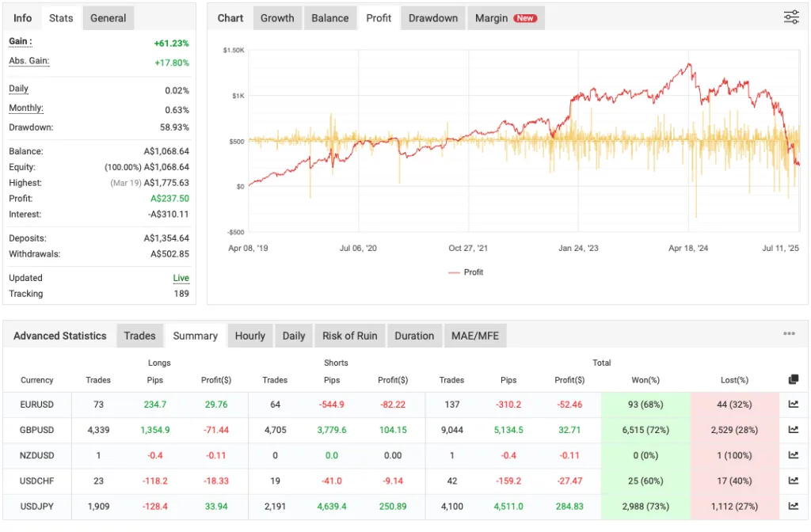Switch to the General tab
This screenshot has width=811, height=532.
click(108, 17)
